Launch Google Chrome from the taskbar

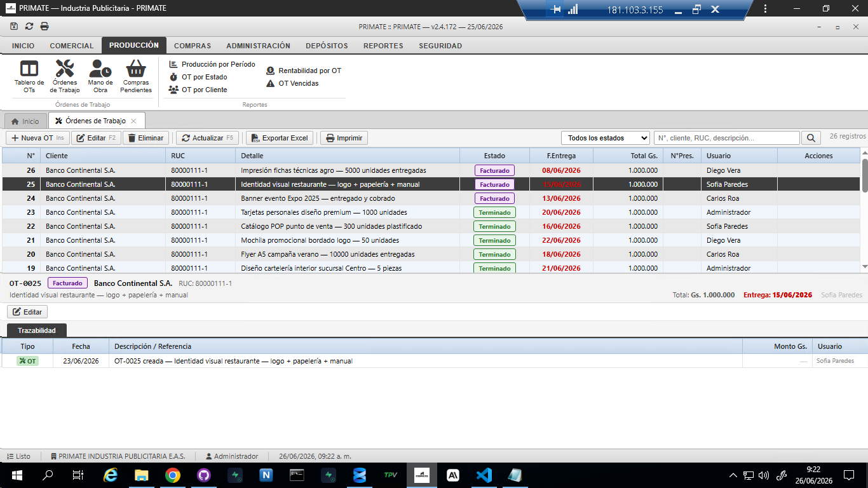point(172,475)
